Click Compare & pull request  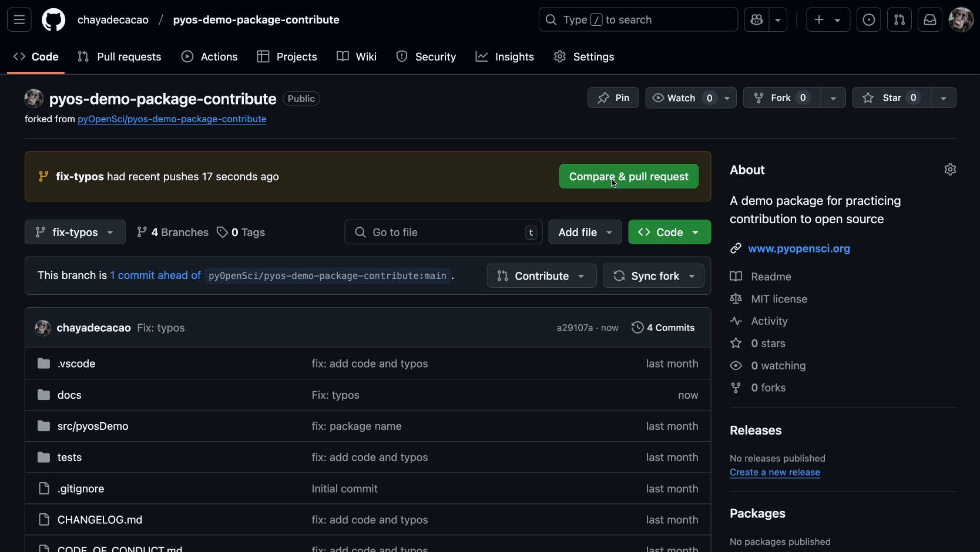[629, 177]
